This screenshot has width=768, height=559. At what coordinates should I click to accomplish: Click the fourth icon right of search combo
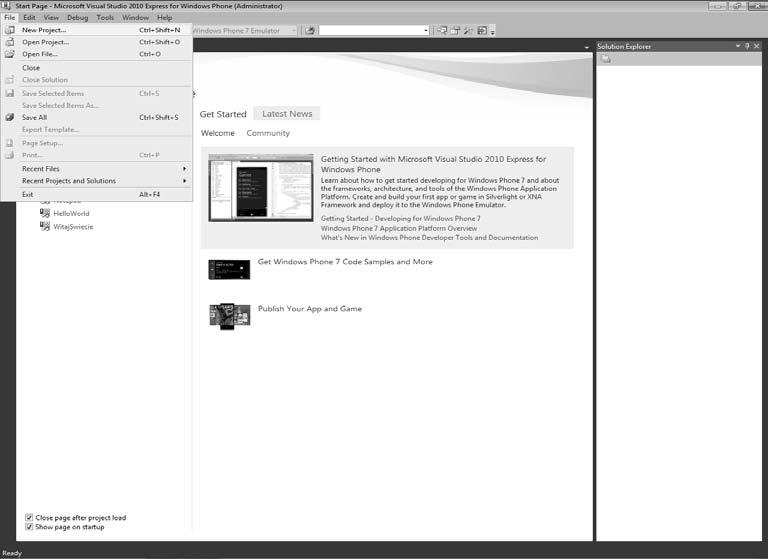[x=482, y=30]
